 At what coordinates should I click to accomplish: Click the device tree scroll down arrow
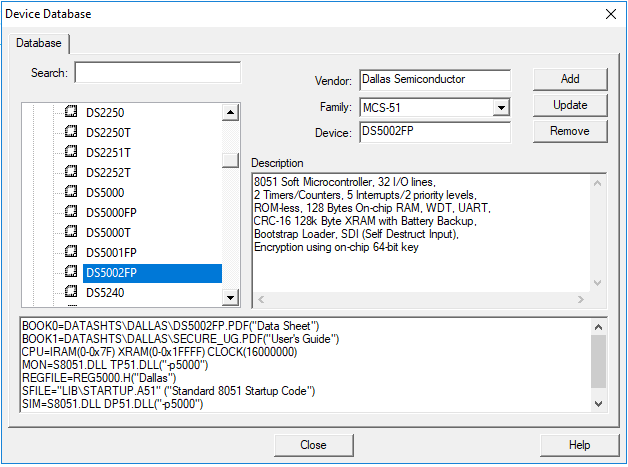click(x=230, y=298)
